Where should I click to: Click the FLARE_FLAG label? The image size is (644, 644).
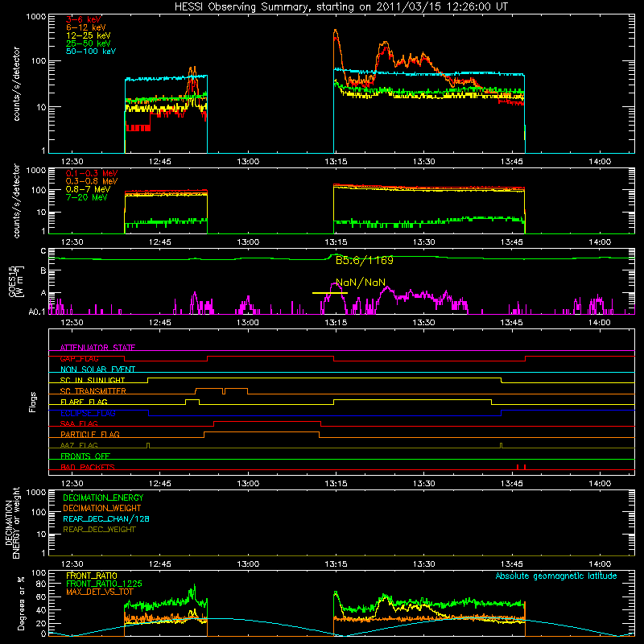coord(84,402)
